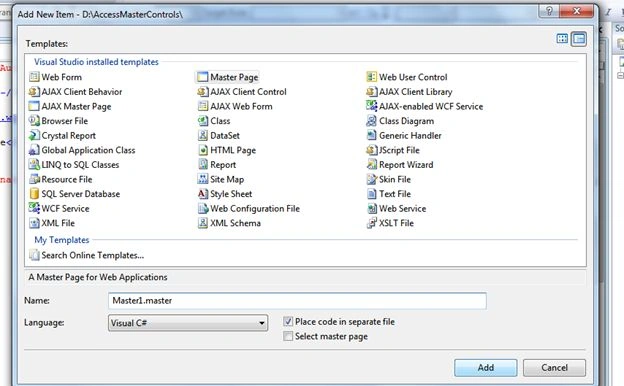
Task: Open the Language dropdown
Action: click(188, 323)
